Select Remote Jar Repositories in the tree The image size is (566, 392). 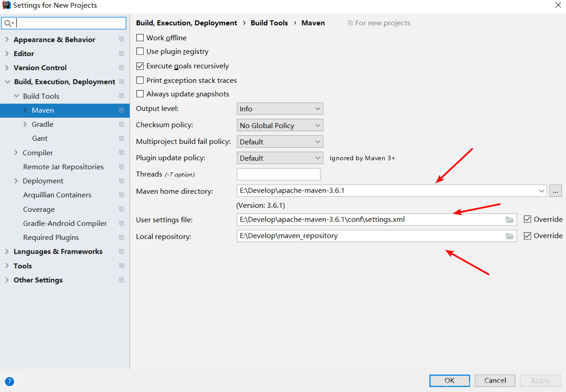pos(63,167)
